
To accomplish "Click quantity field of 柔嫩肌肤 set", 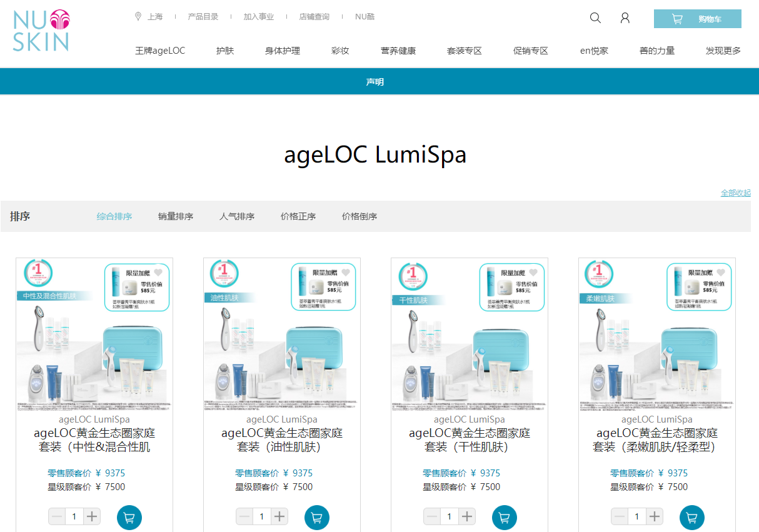I will pyautogui.click(x=637, y=516).
